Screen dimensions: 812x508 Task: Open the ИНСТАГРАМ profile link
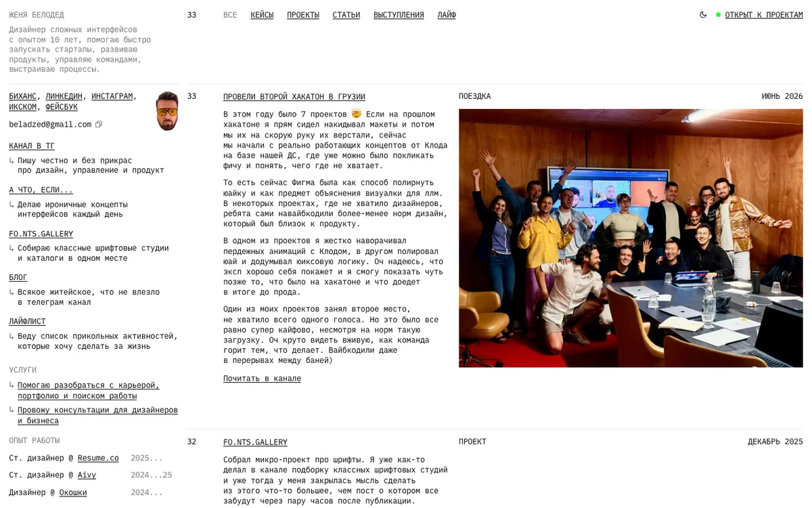coord(112,96)
